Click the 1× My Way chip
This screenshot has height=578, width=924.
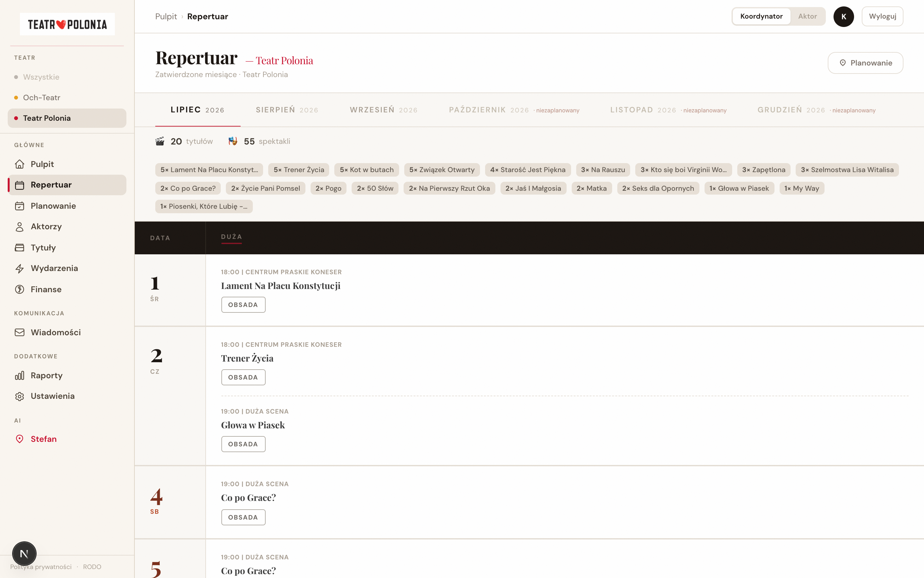tap(802, 188)
